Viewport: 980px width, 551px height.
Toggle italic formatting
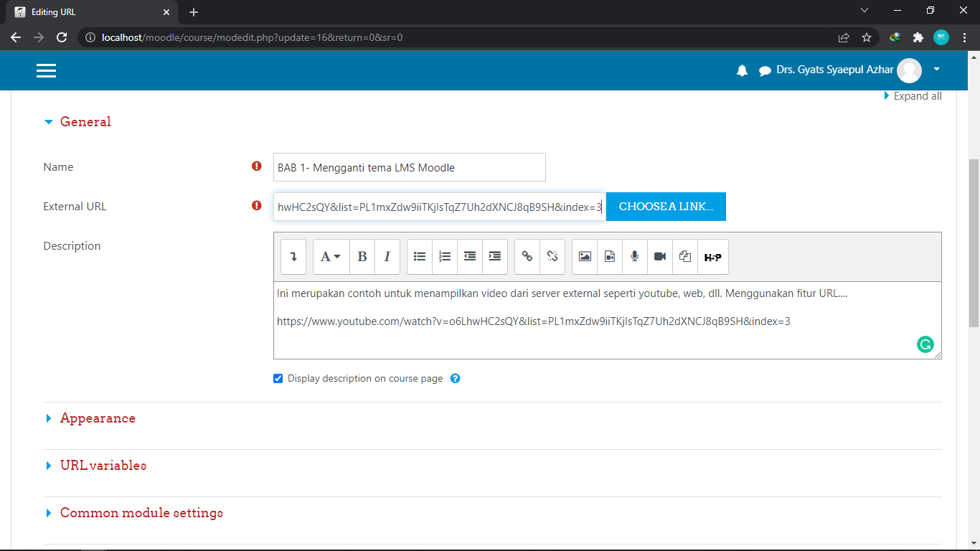tap(387, 257)
